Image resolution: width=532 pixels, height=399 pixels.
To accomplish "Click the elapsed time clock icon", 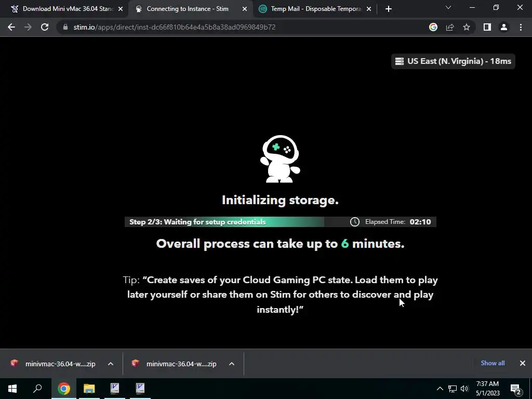I will point(354,222).
